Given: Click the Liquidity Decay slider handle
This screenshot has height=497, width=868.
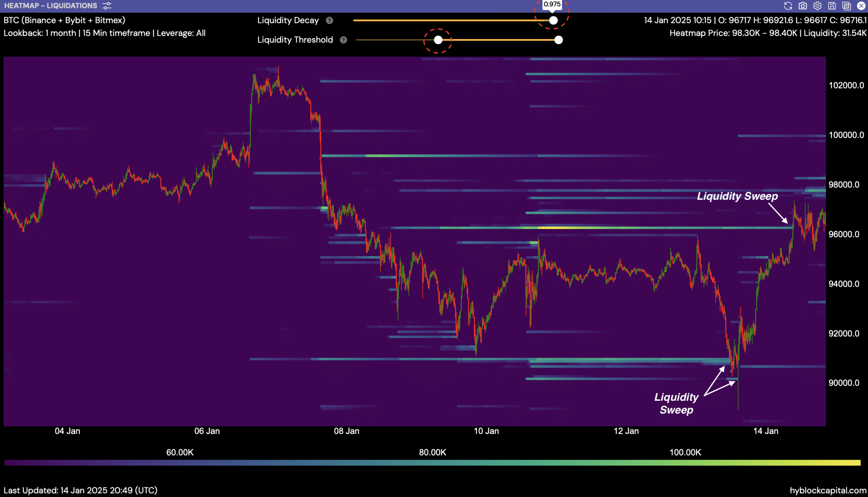Looking at the screenshot, I should [553, 20].
